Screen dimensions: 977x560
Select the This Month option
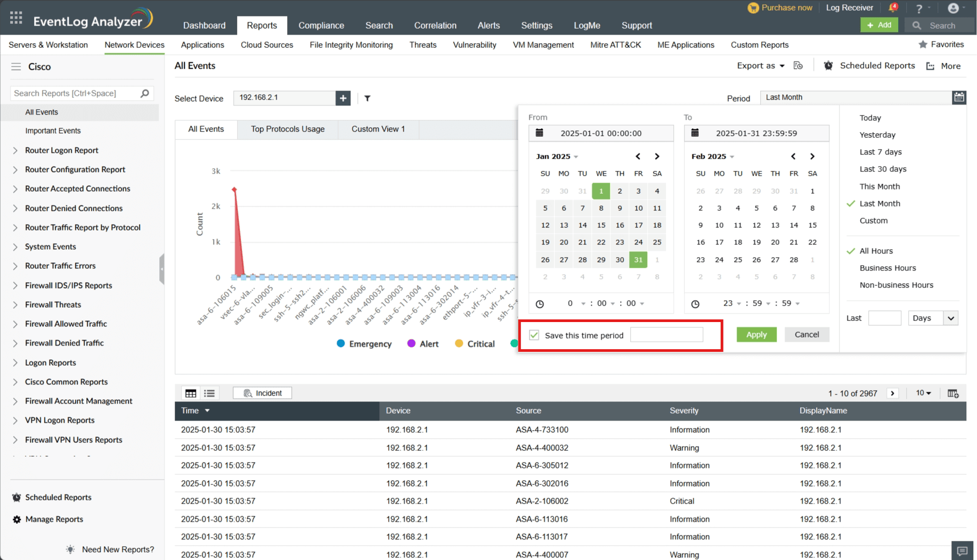[x=880, y=186]
